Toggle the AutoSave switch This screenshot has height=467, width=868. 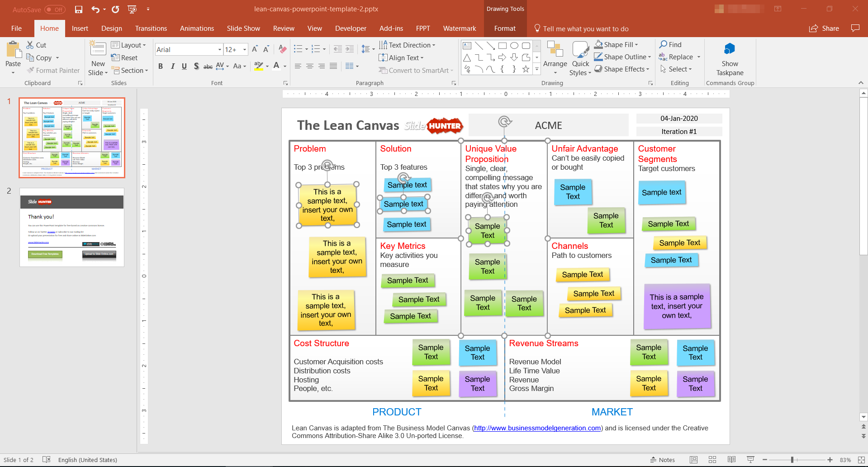[55, 10]
